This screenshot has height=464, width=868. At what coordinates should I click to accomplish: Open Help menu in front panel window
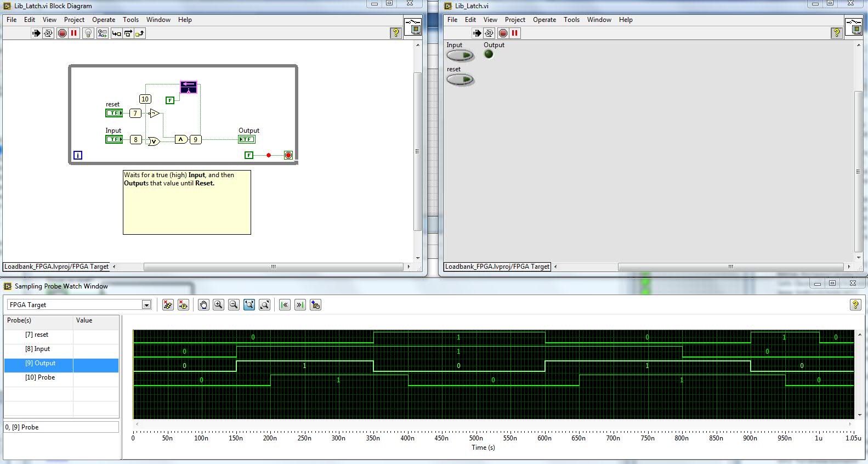click(x=626, y=19)
